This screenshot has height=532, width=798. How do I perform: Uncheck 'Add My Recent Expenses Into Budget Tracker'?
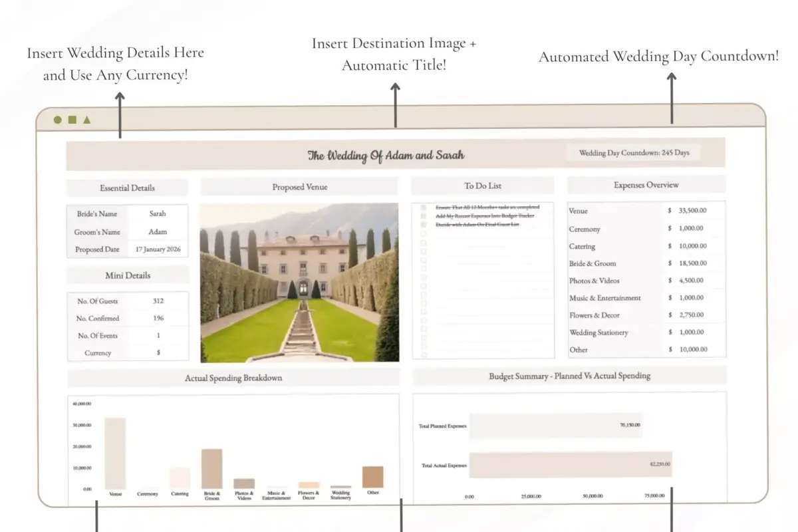pos(423,215)
